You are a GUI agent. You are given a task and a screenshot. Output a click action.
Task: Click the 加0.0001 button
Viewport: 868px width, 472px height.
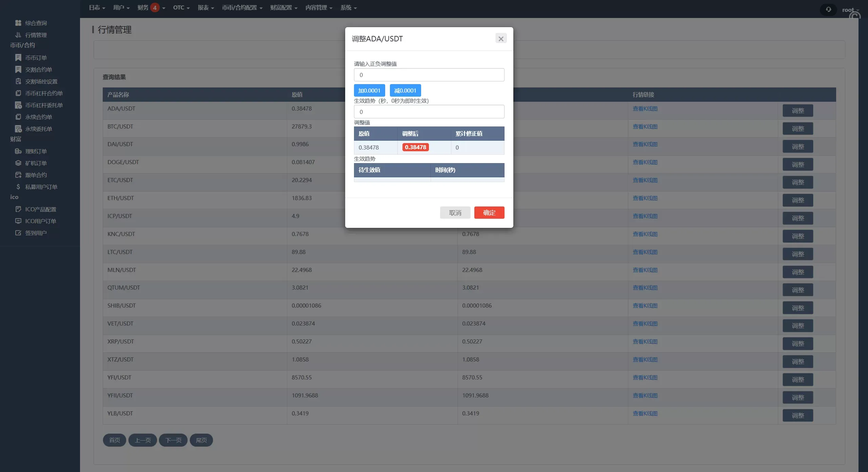tap(369, 91)
